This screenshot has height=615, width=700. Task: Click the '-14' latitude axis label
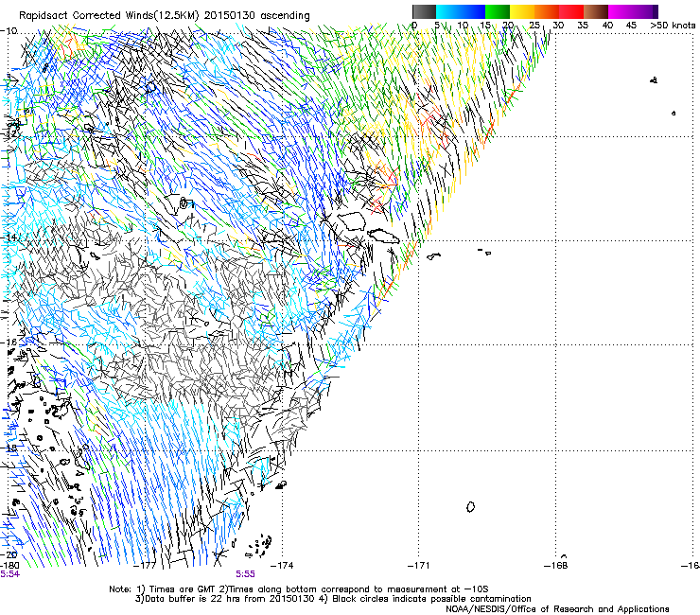(9, 237)
